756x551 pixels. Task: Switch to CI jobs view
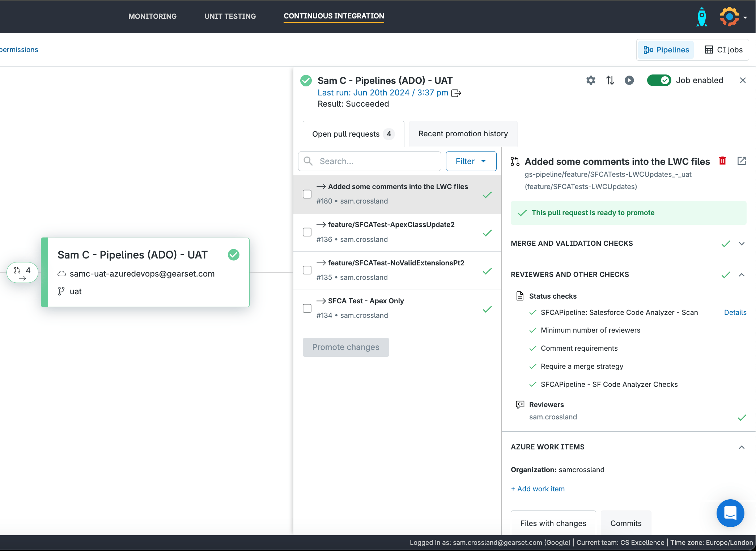[723, 50]
